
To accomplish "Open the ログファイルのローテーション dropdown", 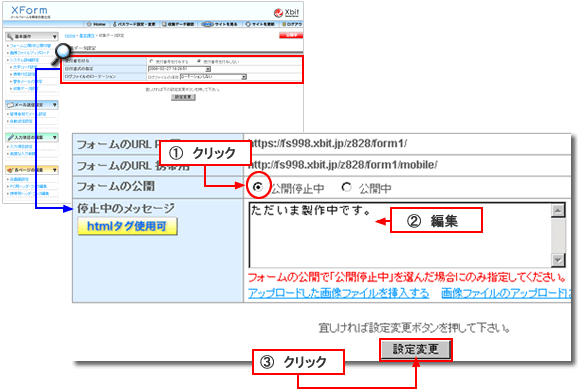I will tap(213, 77).
